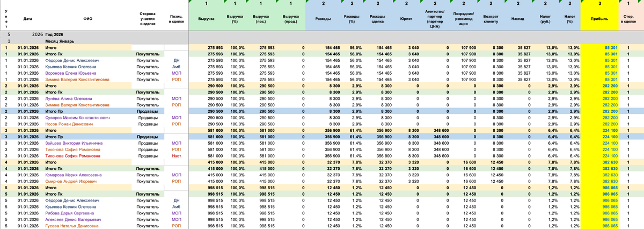Click the Налог (руб.) column header
The width and height of the screenshot is (644, 229).
(x=546, y=18)
